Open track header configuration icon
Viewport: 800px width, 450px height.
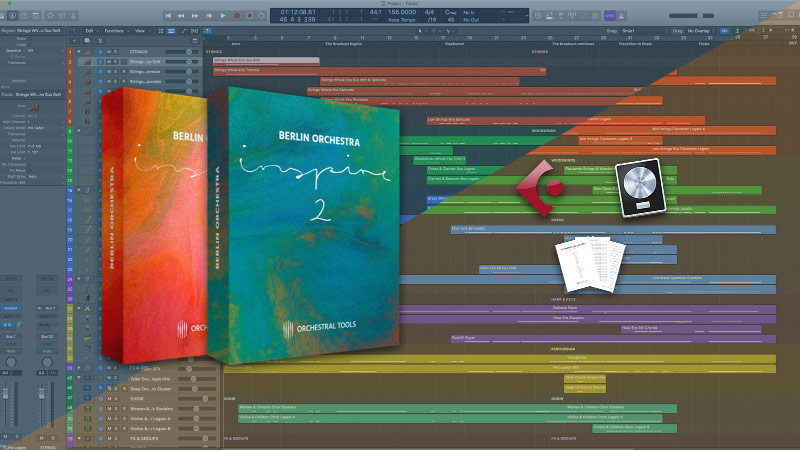pyautogui.click(x=195, y=40)
